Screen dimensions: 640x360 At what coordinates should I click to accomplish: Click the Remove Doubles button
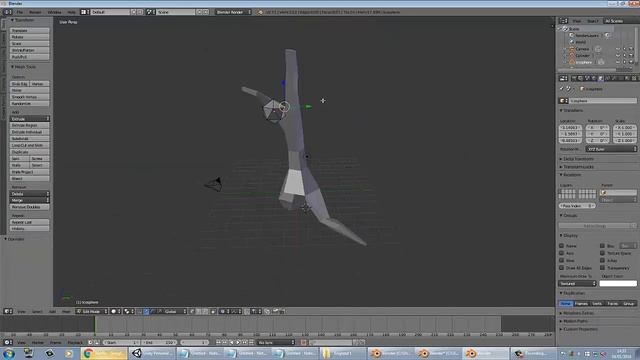[29, 207]
